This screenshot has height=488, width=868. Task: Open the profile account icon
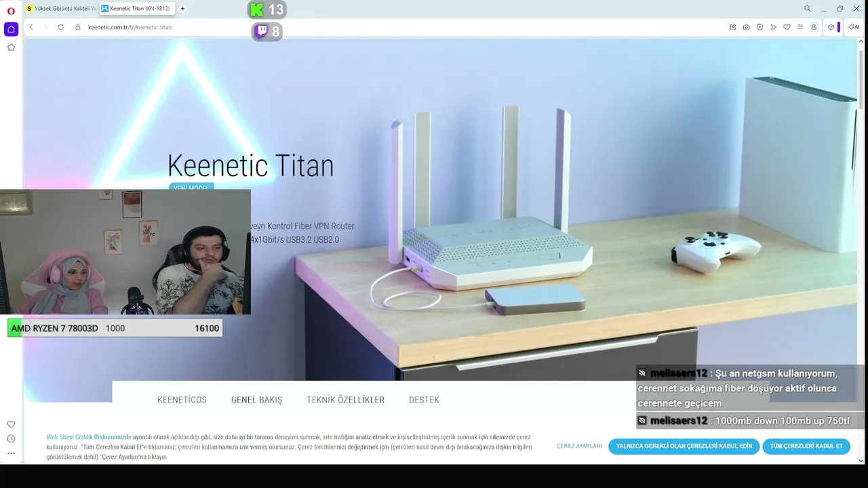(x=814, y=27)
